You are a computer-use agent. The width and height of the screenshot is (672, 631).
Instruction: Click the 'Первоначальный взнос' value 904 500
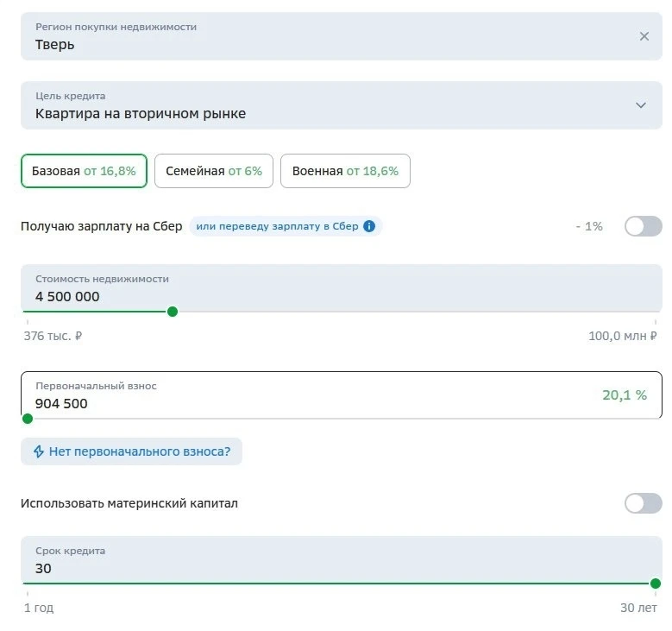point(61,404)
